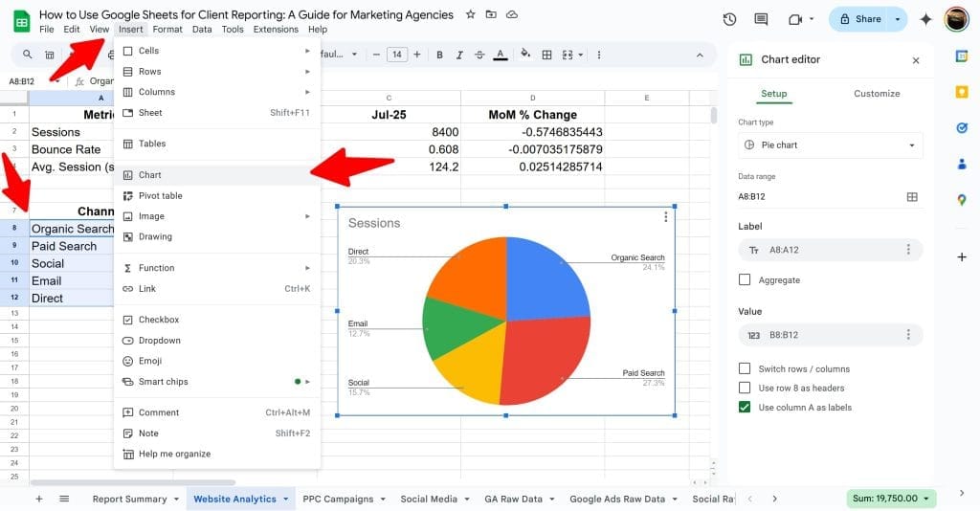
Task: Expand the Rows submenu
Action: coord(307,71)
